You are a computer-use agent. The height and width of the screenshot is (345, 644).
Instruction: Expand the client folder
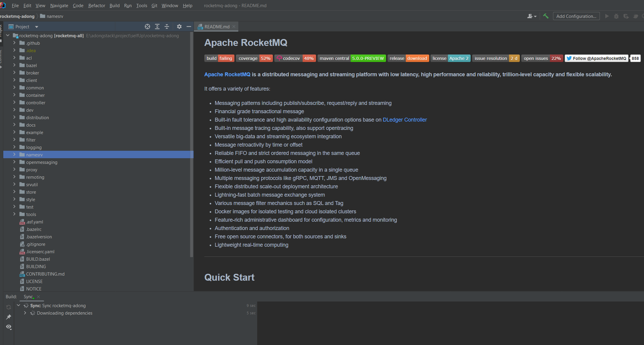[14, 80]
